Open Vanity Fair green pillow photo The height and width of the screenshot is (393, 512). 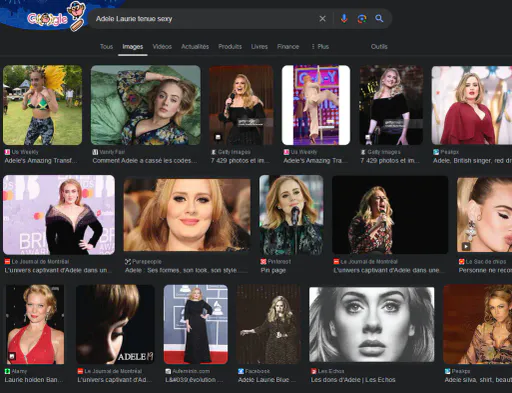tap(146, 105)
